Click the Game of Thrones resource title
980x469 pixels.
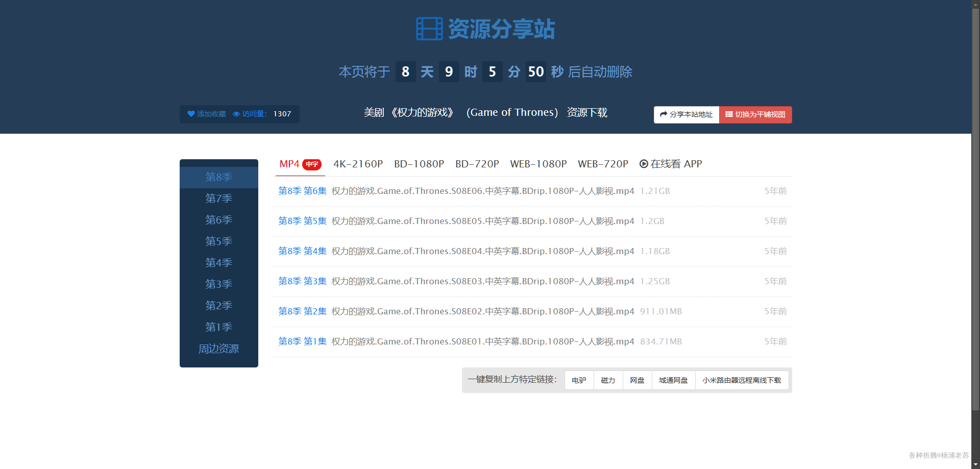pyautogui.click(x=485, y=112)
